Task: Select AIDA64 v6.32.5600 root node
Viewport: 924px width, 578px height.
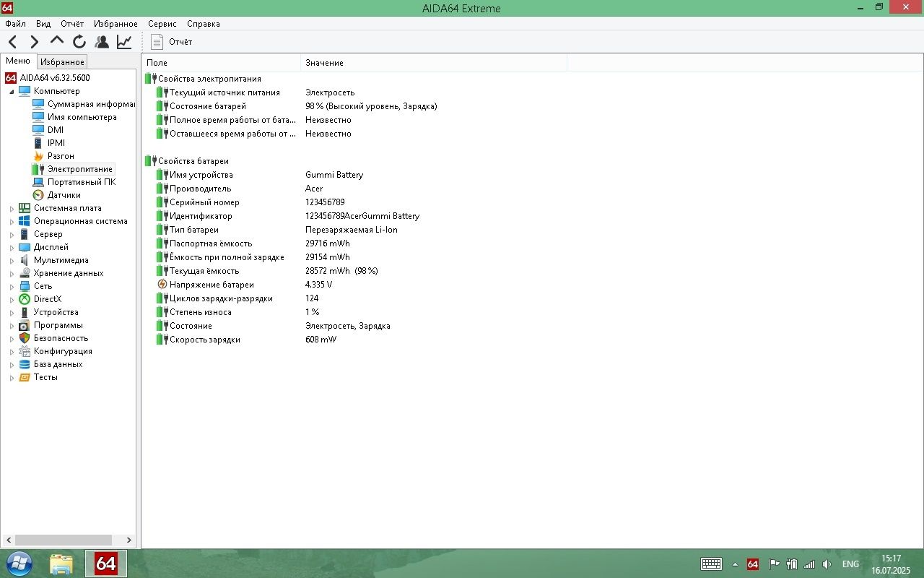Action: tap(55, 78)
